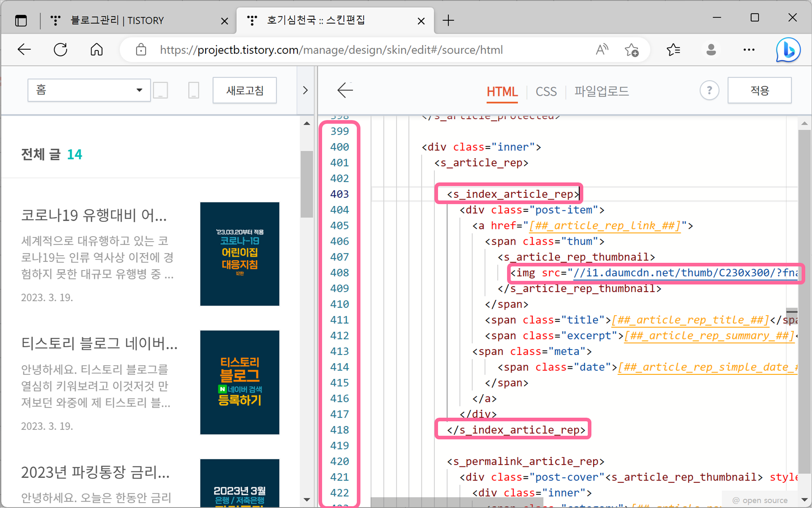The width and height of the screenshot is (812, 508).
Task: Click the first post date 2023. 3. 19.
Action: tap(47, 298)
